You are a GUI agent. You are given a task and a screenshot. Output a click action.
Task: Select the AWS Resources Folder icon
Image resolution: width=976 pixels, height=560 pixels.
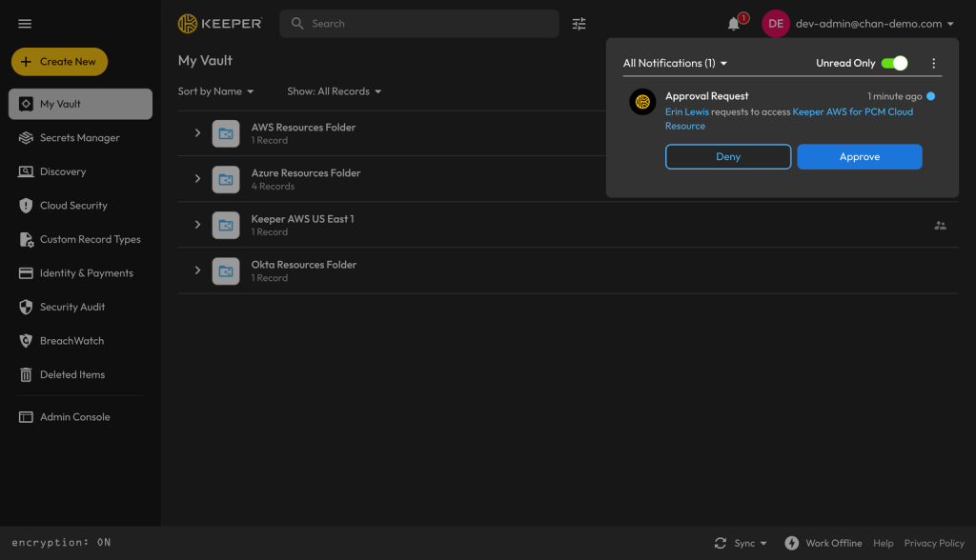[225, 133]
